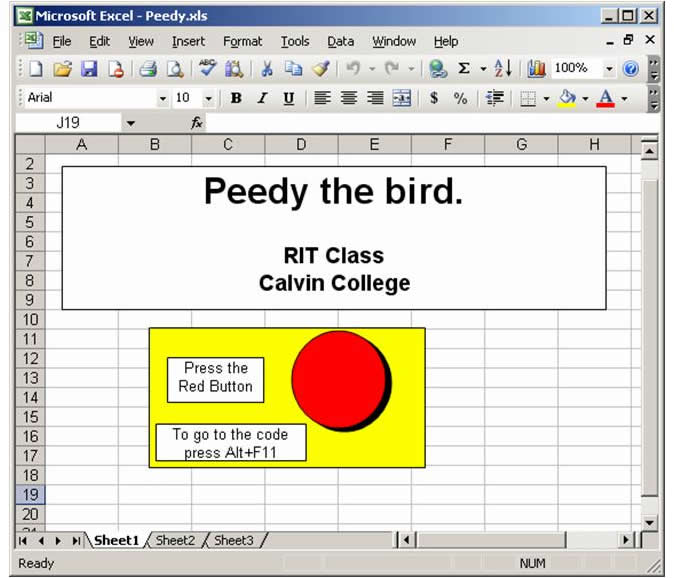674x578 pixels.
Task: Sort ascending with the A-Z icon
Action: point(503,69)
